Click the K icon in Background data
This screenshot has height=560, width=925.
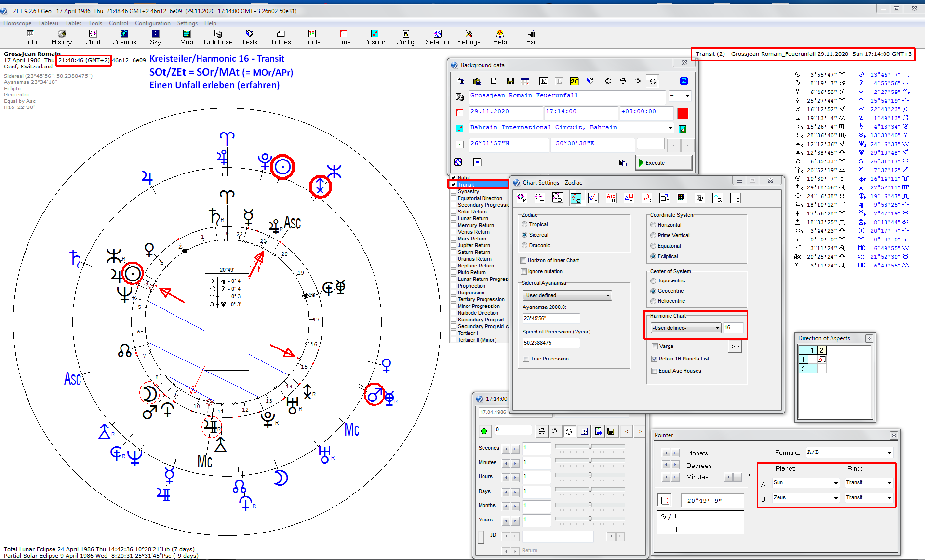[543, 81]
